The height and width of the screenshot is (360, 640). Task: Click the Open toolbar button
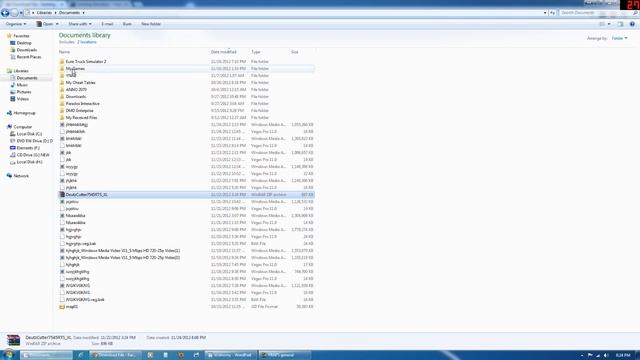(45, 24)
